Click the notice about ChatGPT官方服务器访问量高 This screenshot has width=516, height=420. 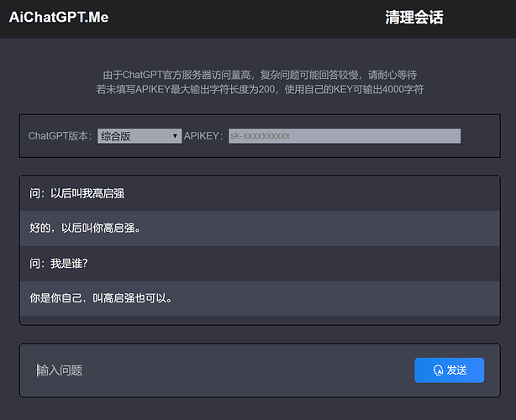[259, 75]
